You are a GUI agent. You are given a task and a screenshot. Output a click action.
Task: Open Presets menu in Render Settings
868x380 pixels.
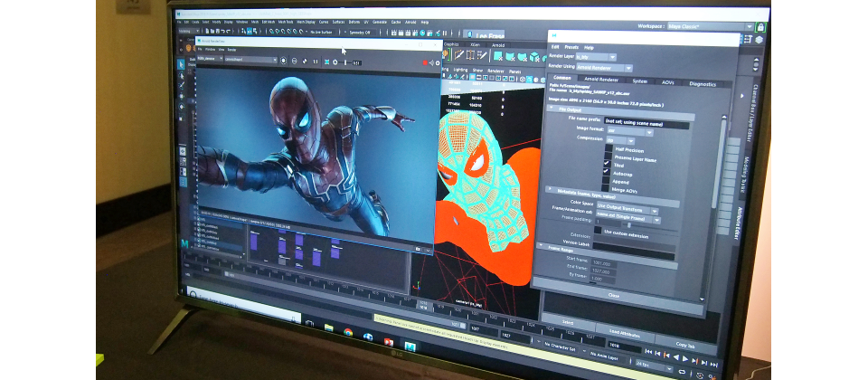point(571,47)
